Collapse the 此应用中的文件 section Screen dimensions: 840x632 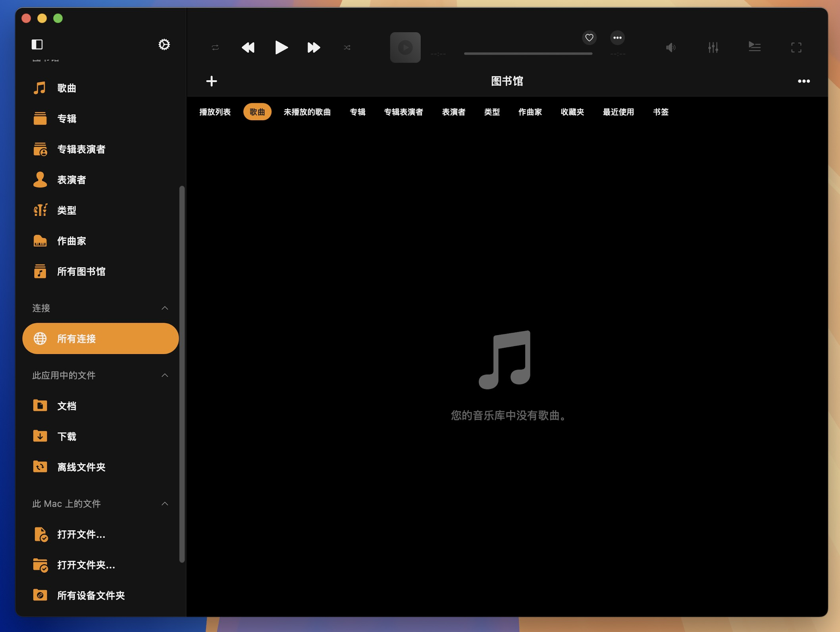click(x=165, y=375)
